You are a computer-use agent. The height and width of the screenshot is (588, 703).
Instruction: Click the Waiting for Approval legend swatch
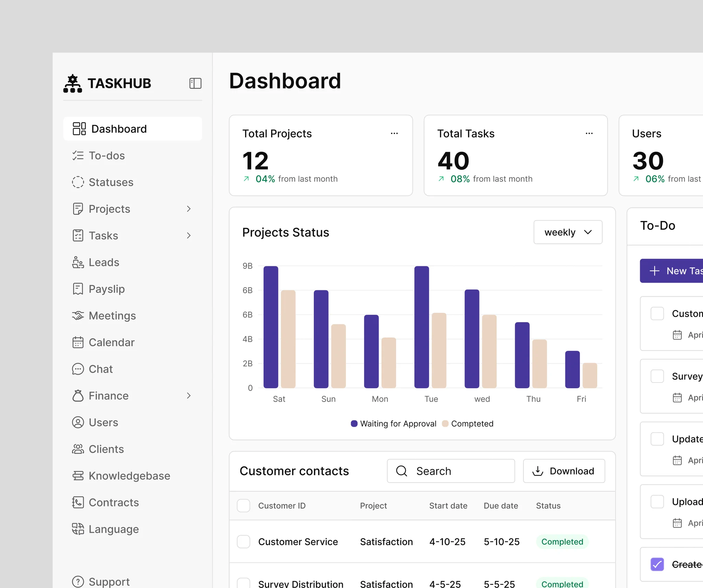coord(354,424)
